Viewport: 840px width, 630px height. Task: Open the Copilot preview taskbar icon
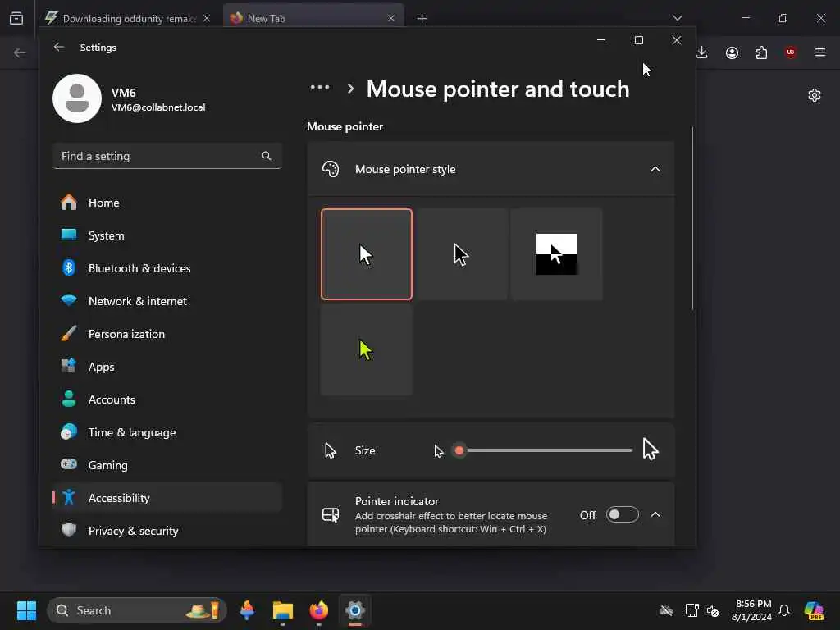click(x=814, y=610)
